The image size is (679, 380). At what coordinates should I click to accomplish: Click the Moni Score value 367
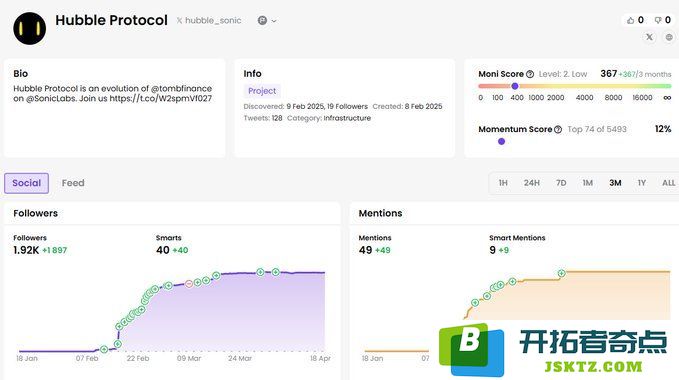pyautogui.click(x=608, y=74)
